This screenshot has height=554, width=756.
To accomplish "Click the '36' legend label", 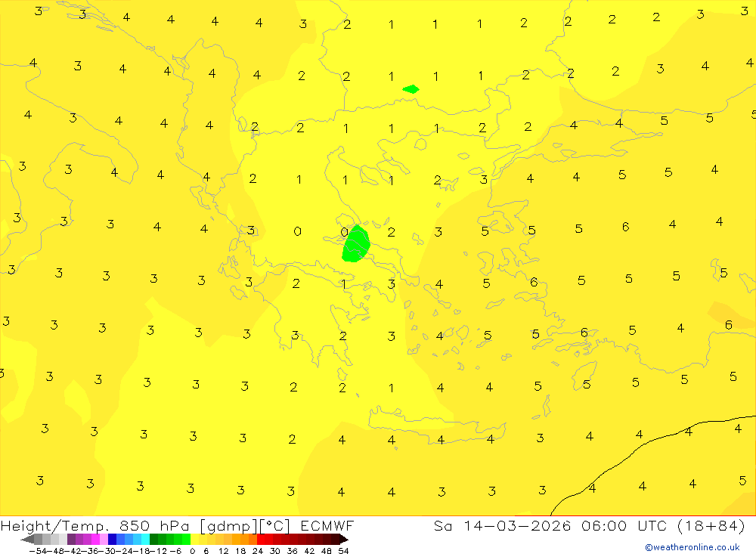I will click(x=292, y=551).
